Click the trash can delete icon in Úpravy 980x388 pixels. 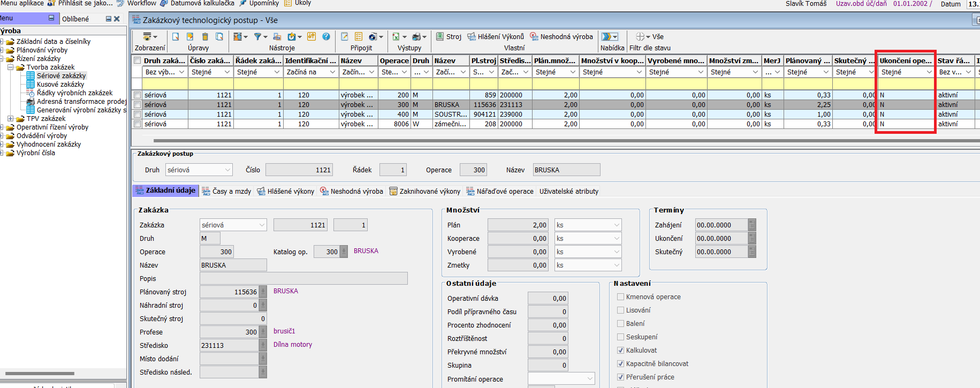click(x=205, y=36)
